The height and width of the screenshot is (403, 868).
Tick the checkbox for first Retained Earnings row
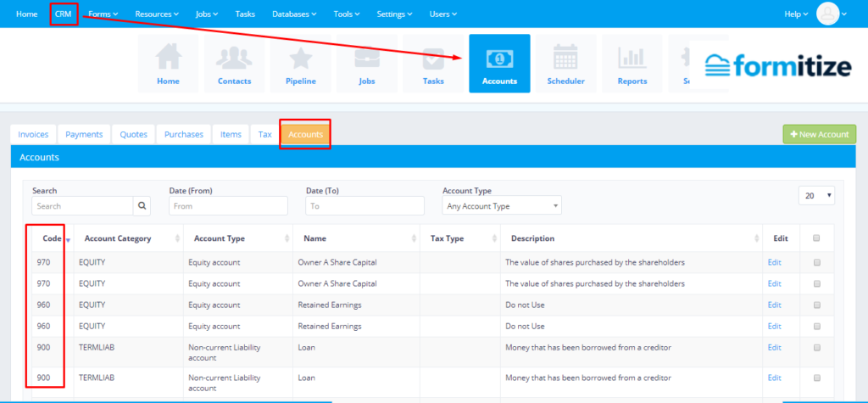click(816, 305)
